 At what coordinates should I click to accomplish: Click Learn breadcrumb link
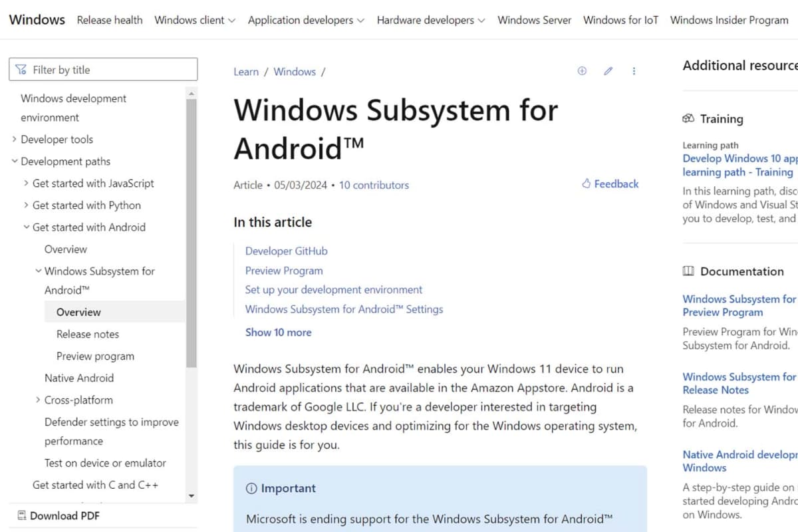(246, 72)
